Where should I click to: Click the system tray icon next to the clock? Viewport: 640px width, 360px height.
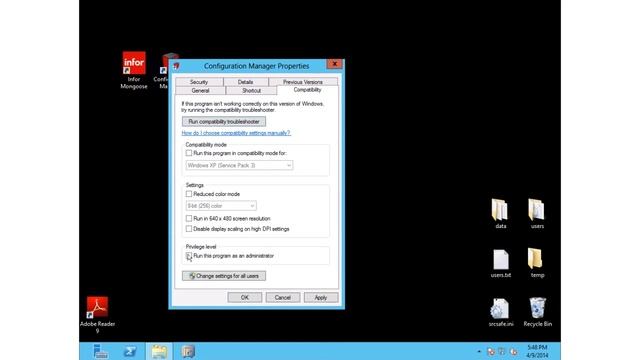pos(513,351)
